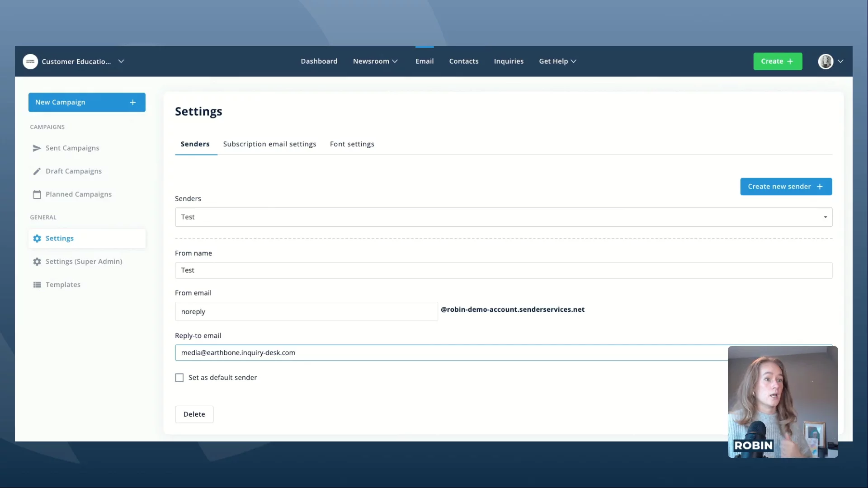Click the Delete sender button

(194, 414)
